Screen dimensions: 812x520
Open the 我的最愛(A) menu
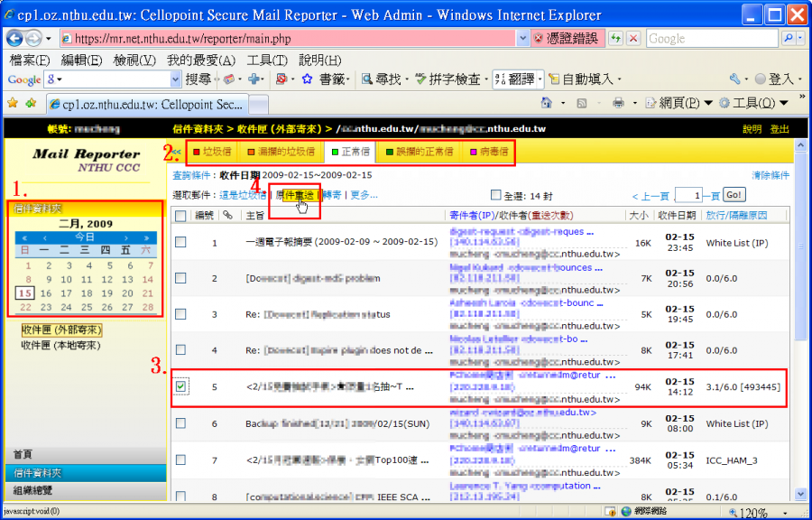(x=200, y=60)
